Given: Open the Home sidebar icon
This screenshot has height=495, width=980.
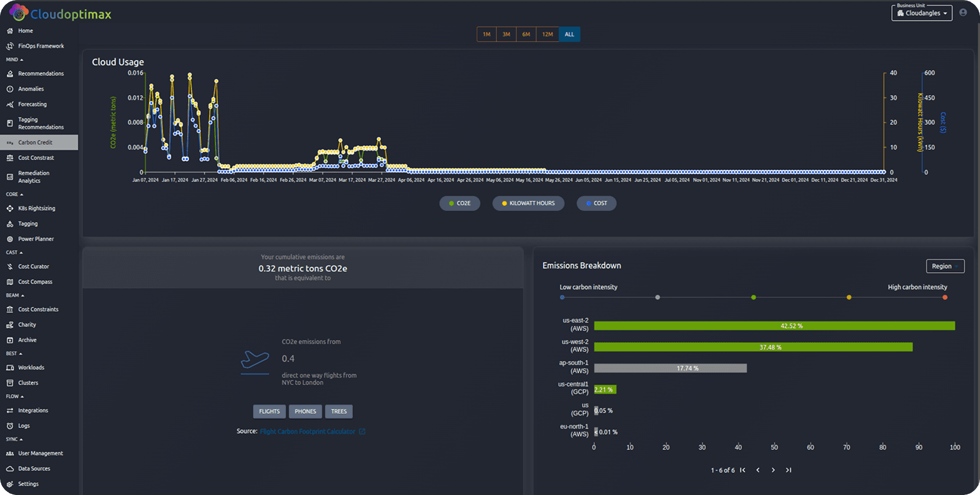Looking at the screenshot, I should tap(10, 31).
